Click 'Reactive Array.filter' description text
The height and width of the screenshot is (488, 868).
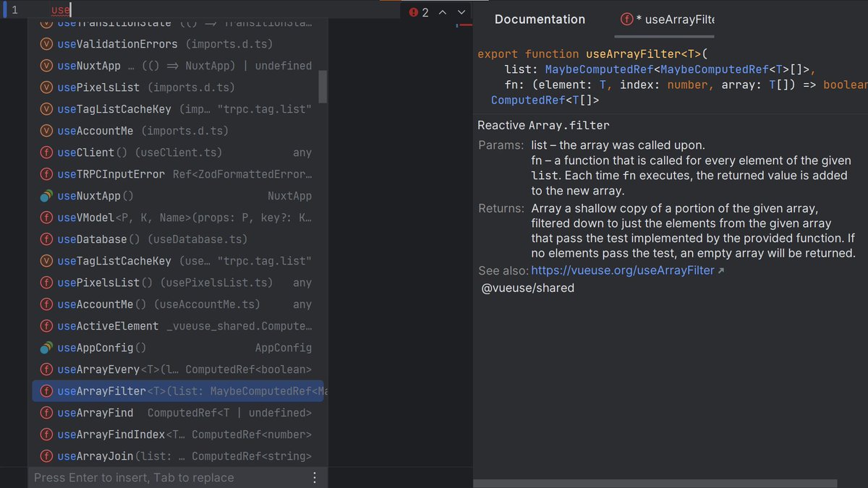coord(543,126)
